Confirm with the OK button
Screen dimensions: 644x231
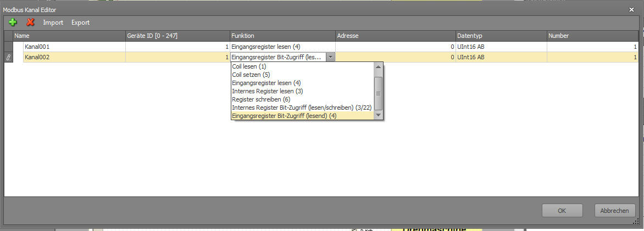point(562,211)
